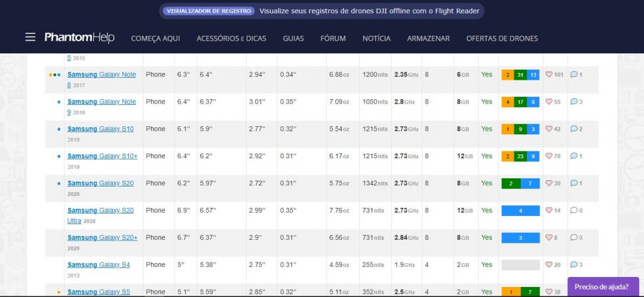The image size is (644, 297).
Task: Click 2.84GHz value in S20+ row
Action: 407,237
